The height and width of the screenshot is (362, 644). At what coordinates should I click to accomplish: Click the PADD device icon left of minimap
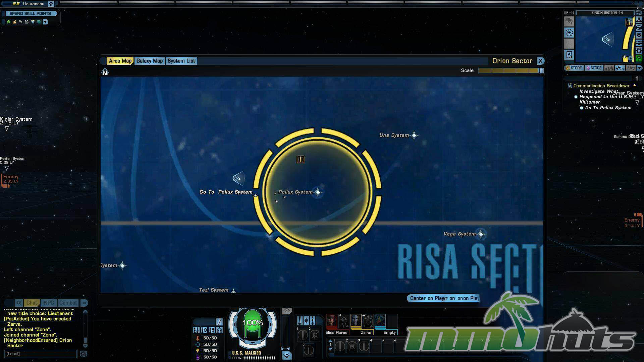coord(569,54)
